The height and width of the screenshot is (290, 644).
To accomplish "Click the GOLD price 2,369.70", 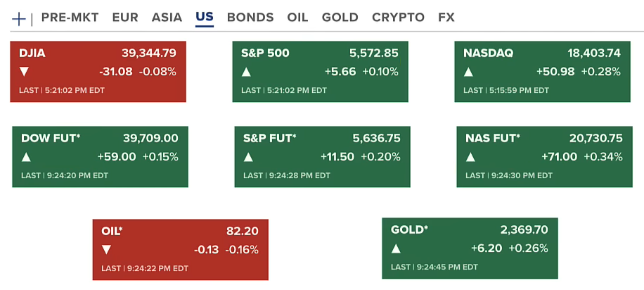I will pos(524,229).
